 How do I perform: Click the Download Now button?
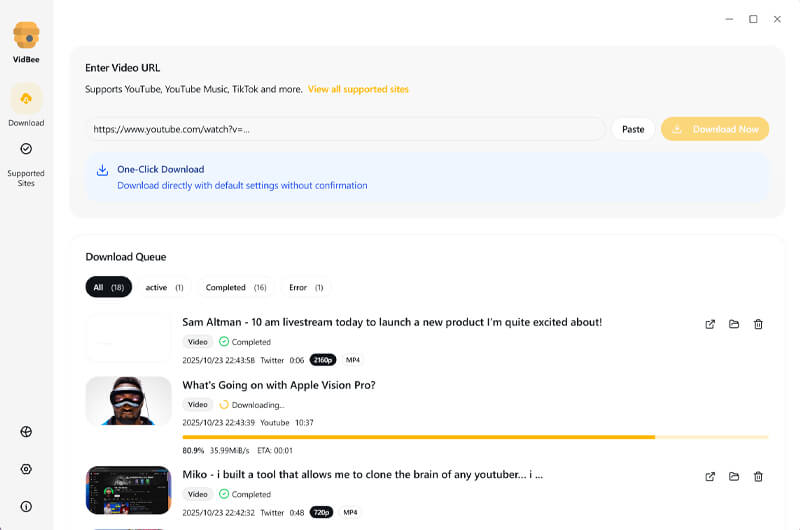pyautogui.click(x=715, y=130)
